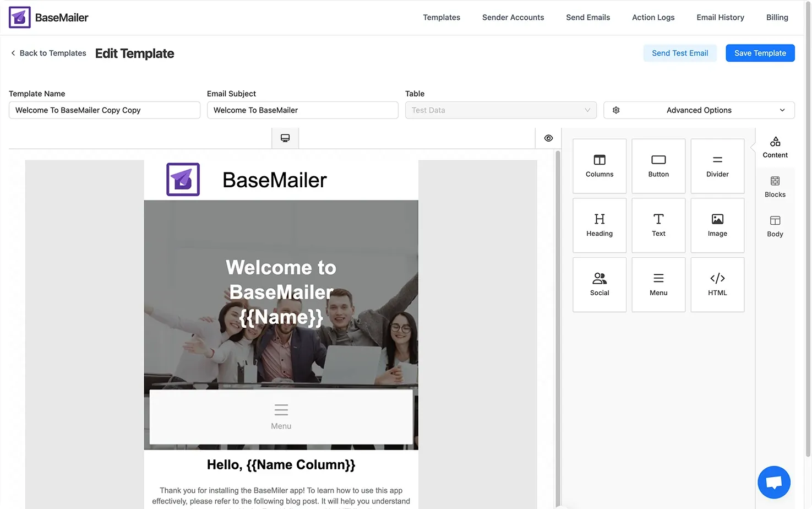Switch to desktop preview mode
Screen dimensions: 812x509
[x=285, y=138]
